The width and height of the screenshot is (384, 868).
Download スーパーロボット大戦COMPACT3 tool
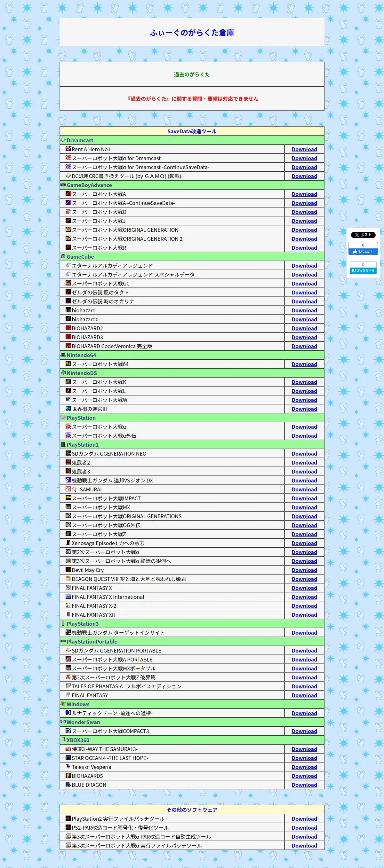(x=304, y=731)
